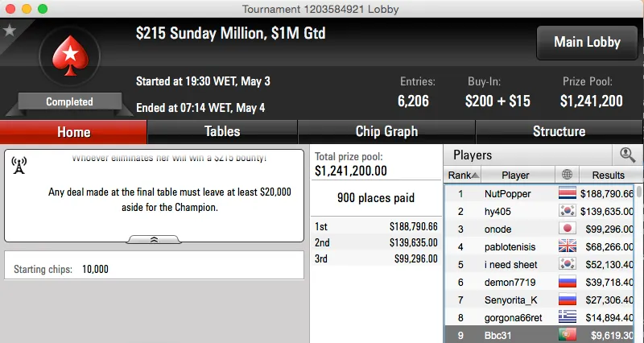Sort by the Player column header

pyautogui.click(x=515, y=175)
